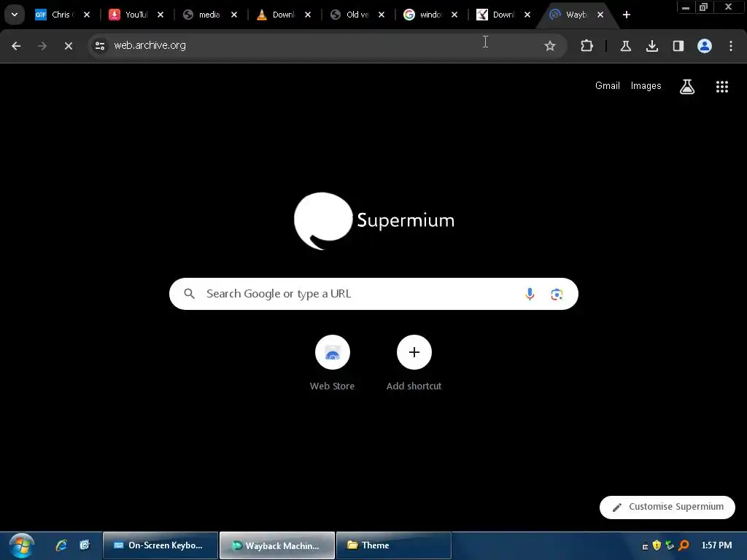Click the Search Google or type a URL box

click(373, 294)
